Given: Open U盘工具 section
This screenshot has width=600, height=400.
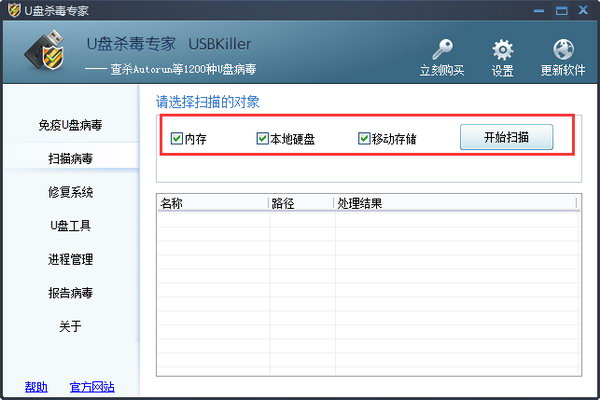Looking at the screenshot, I should (70, 226).
